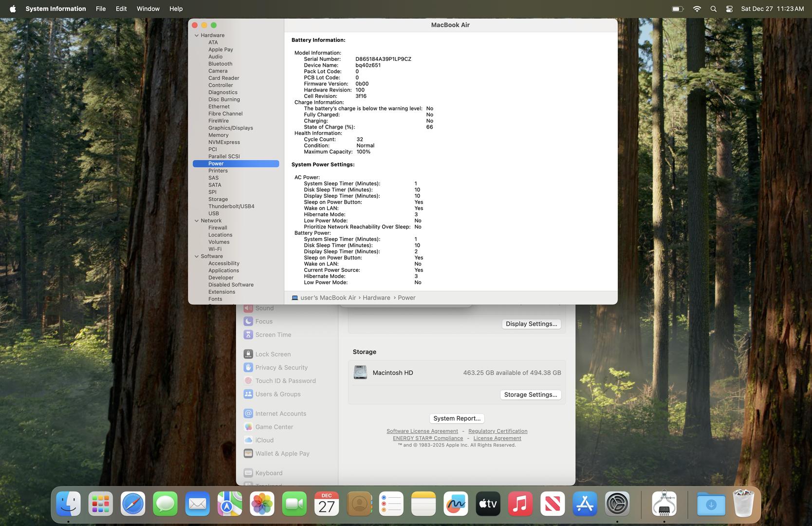
Task: Click the Macintosh HD drive icon
Action: 360,373
